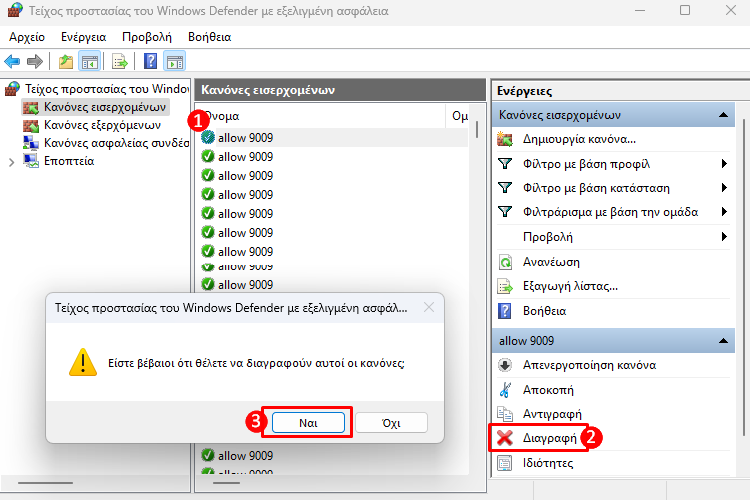Image resolution: width=750 pixels, height=500 pixels.
Task: Click the rules list vertical scrollbar
Action: (477, 129)
